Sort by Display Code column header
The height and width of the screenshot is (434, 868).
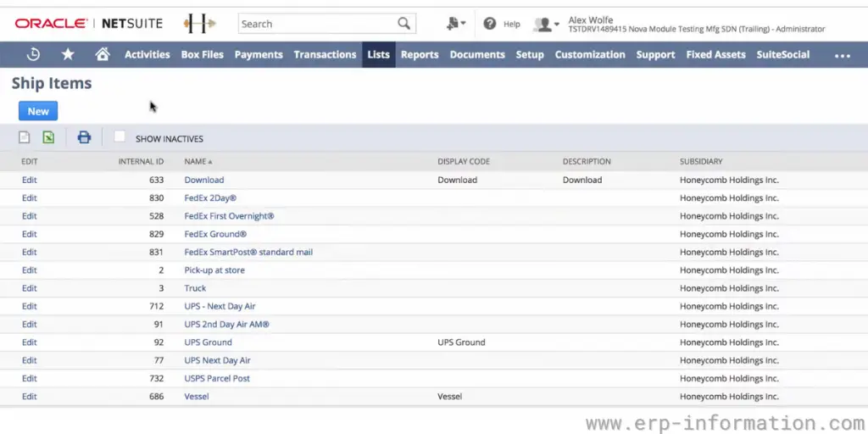pyautogui.click(x=464, y=162)
